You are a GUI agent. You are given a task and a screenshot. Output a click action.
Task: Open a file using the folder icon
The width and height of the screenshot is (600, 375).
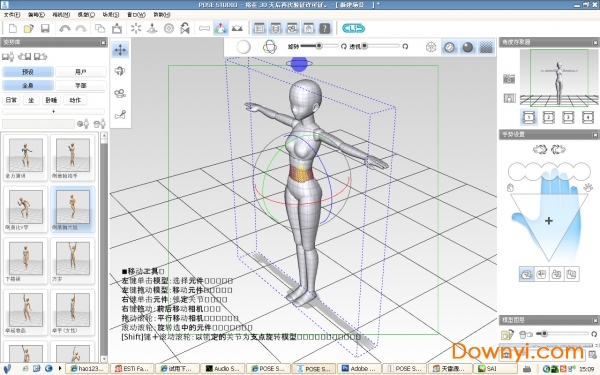[x=29, y=28]
